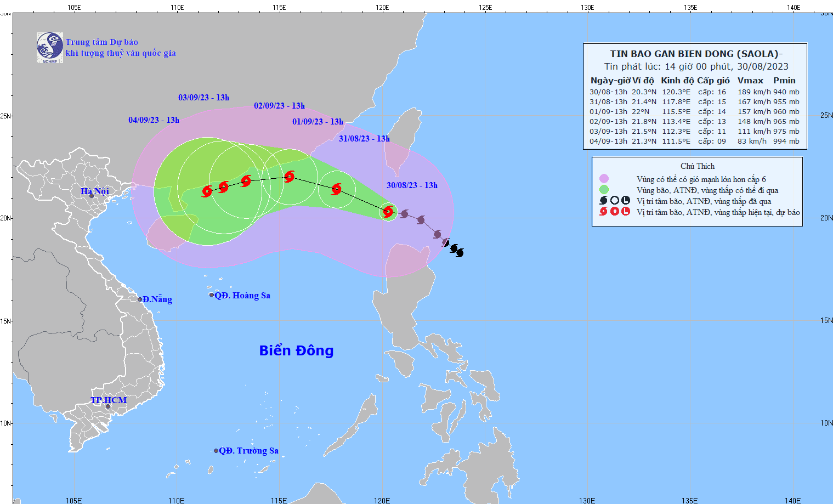Click the Tin phát lúc issue time line
The height and width of the screenshot is (504, 833).
click(696, 66)
